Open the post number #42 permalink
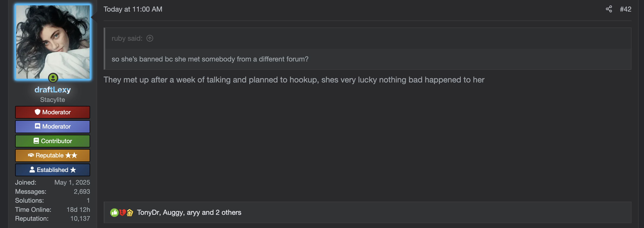The image size is (644, 228). 625,9
